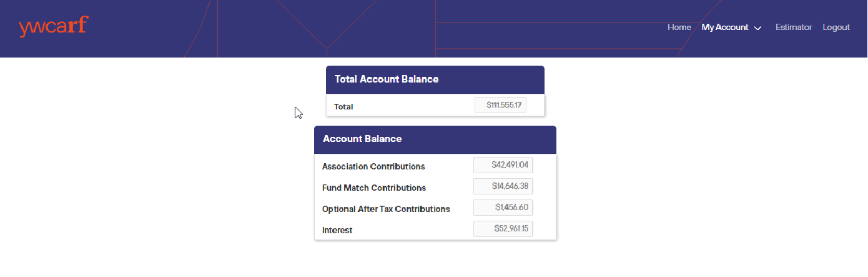Go to the Home page link

coord(679,28)
